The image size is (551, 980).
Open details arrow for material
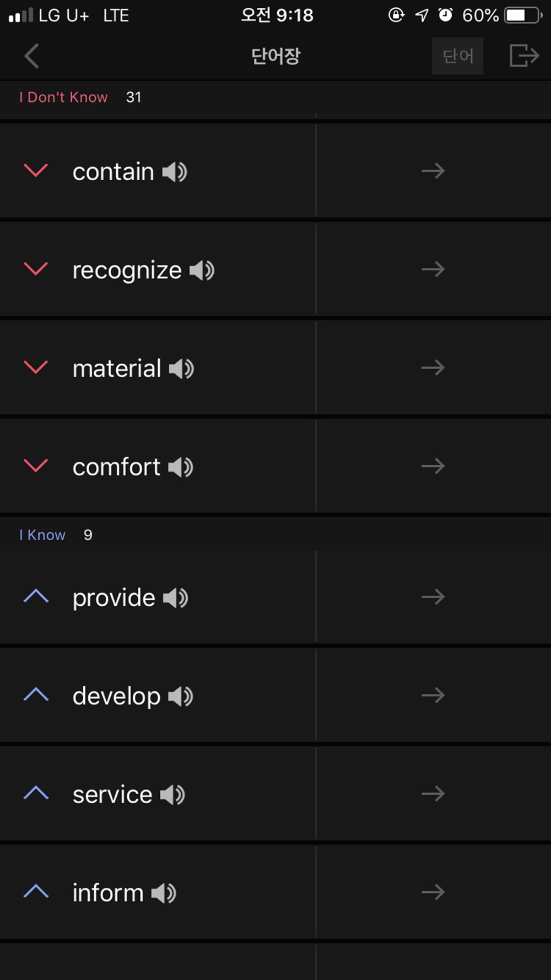click(433, 368)
